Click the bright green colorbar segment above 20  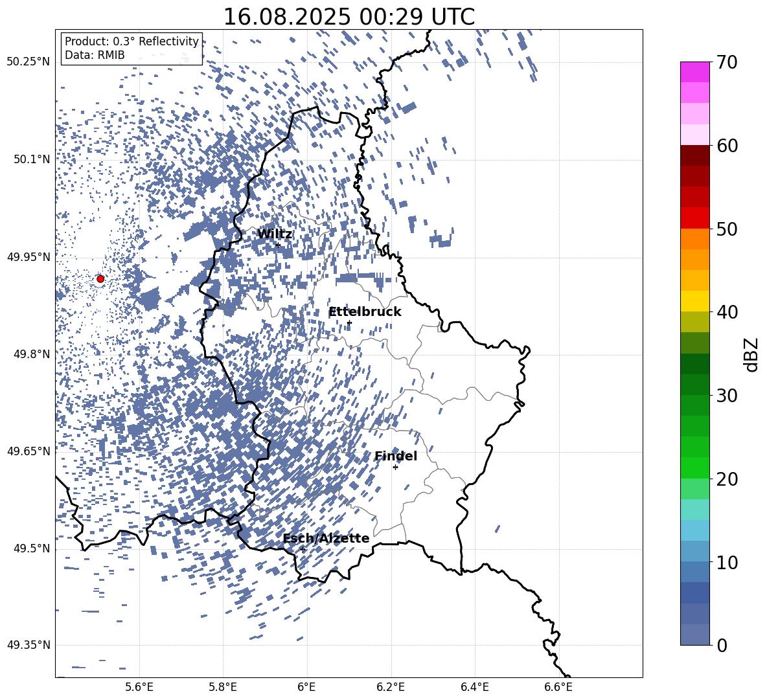pyautogui.click(x=694, y=468)
